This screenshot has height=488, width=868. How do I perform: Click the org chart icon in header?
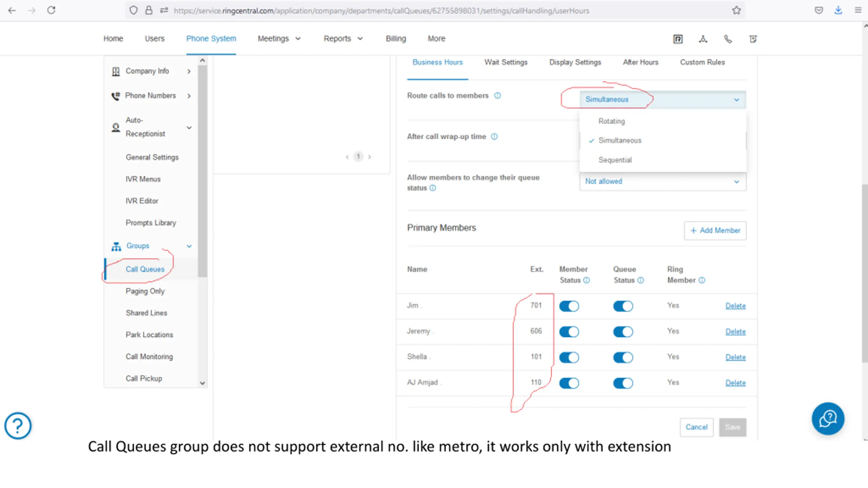(x=703, y=39)
